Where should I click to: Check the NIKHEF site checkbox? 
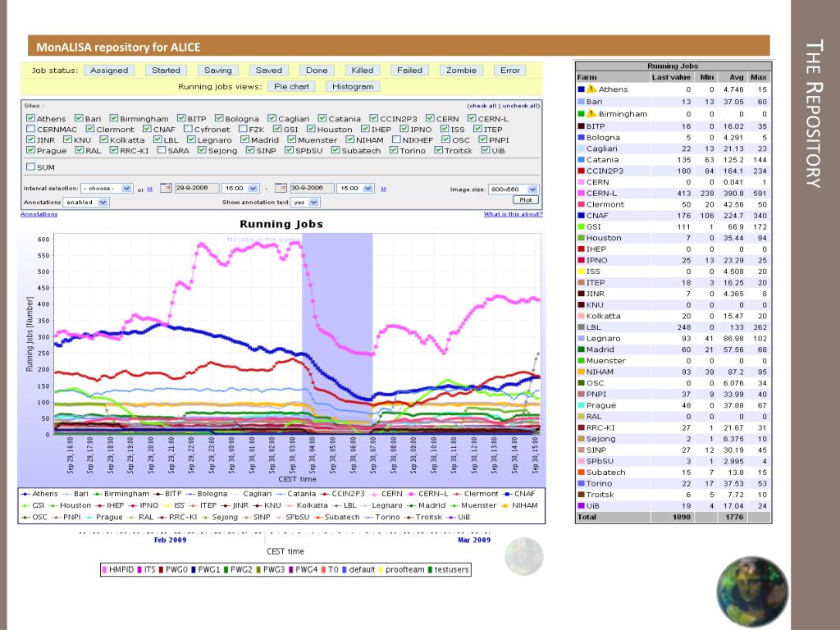coord(396,139)
